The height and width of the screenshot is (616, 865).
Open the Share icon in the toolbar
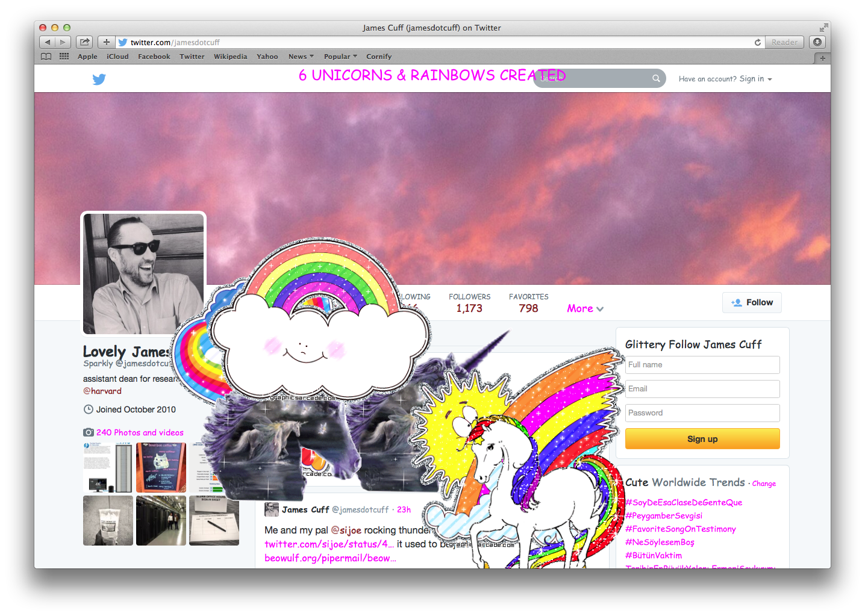point(85,42)
